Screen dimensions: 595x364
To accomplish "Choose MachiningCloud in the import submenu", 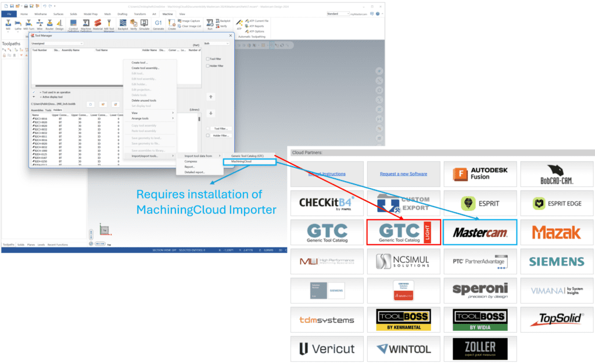I will click(x=249, y=161).
